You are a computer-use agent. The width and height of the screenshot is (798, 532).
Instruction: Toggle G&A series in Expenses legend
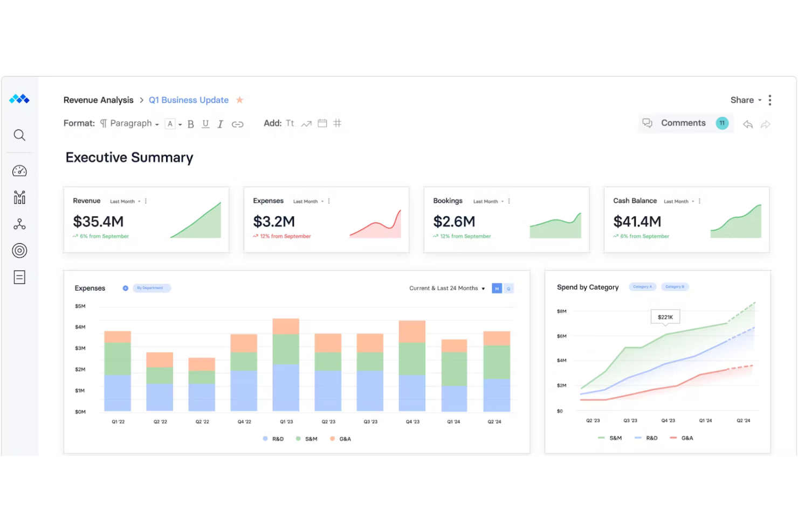(x=341, y=439)
